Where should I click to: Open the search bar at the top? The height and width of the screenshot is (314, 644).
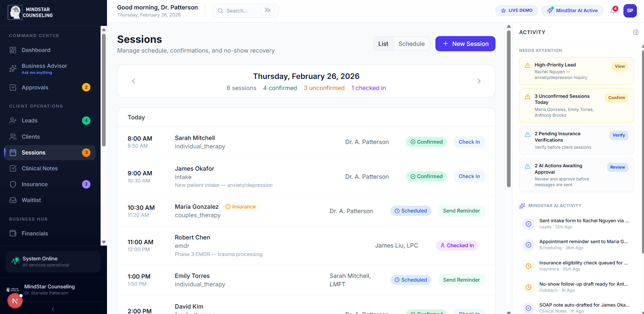(x=245, y=10)
